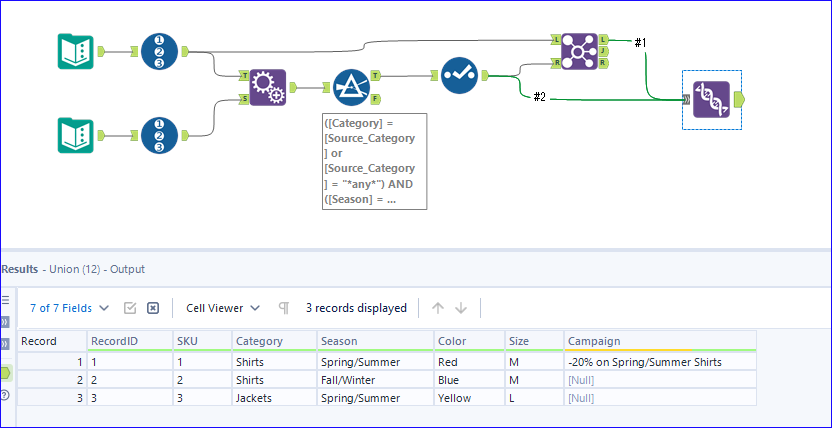This screenshot has height=428, width=832.
Task: Click the Join tool's J output anchor
Action: coord(603,51)
